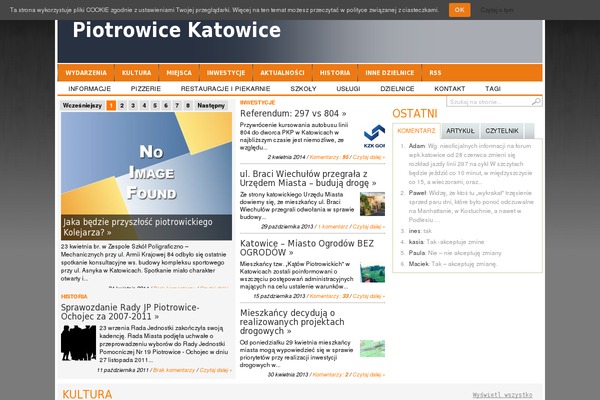
Task: Open Paula's comment 'Nie – nie akceptuję zmiany'
Action: (455, 253)
